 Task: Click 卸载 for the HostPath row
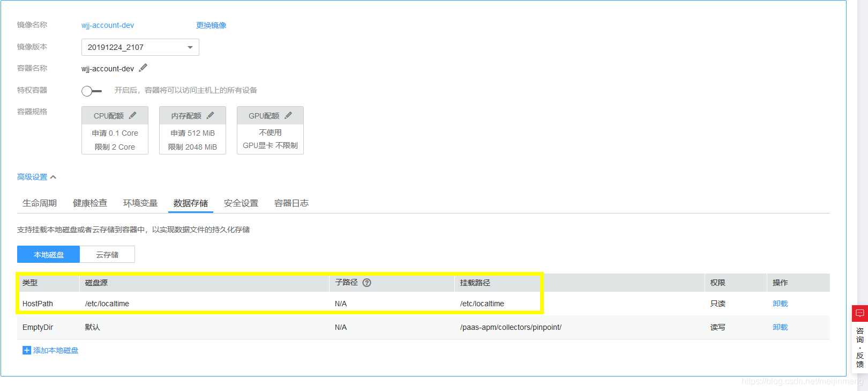[780, 304]
